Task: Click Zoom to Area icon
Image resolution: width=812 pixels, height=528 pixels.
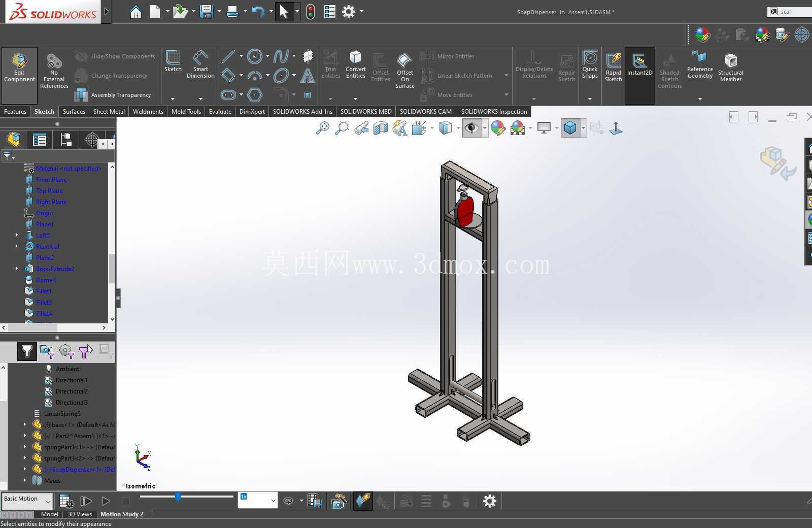Action: [x=342, y=128]
